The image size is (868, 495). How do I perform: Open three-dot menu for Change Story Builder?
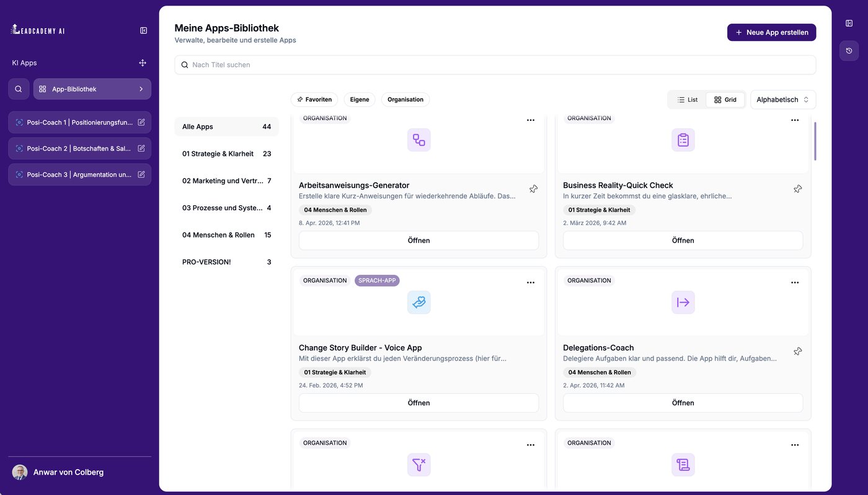pos(531,283)
